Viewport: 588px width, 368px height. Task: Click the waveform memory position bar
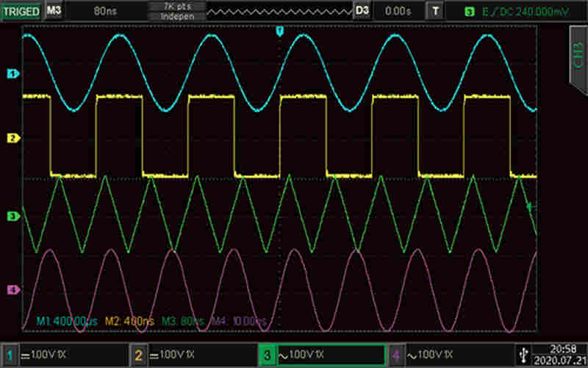coord(278,10)
